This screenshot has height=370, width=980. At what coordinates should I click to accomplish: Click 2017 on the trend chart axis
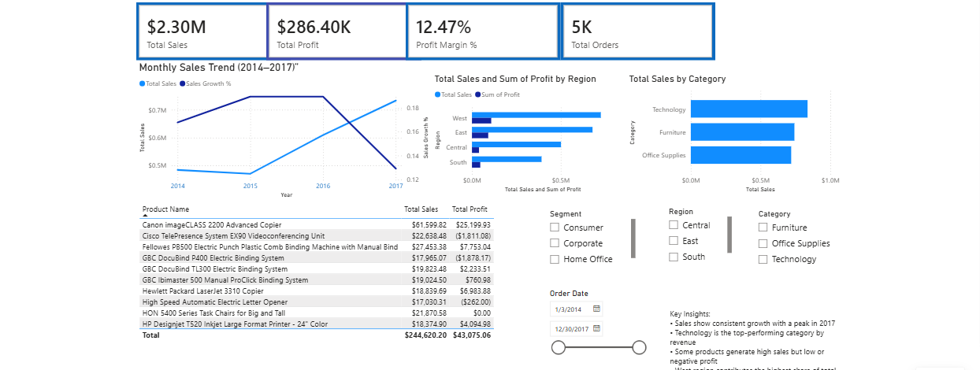[x=396, y=186]
